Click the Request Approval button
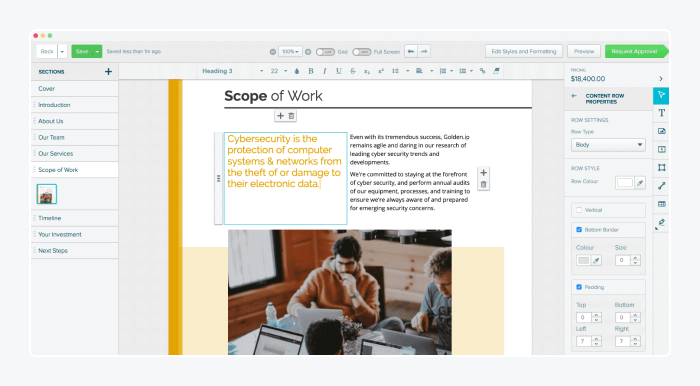The image size is (700, 386). coord(635,51)
